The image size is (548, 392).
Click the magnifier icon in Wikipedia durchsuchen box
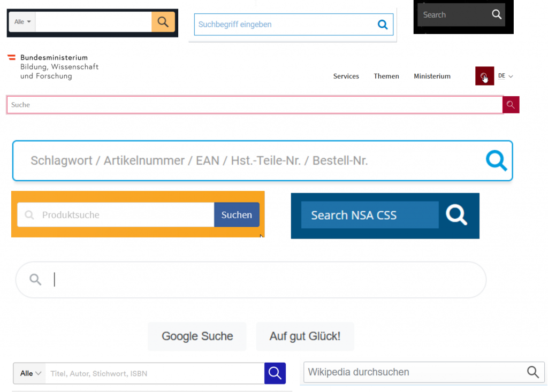coord(532,372)
